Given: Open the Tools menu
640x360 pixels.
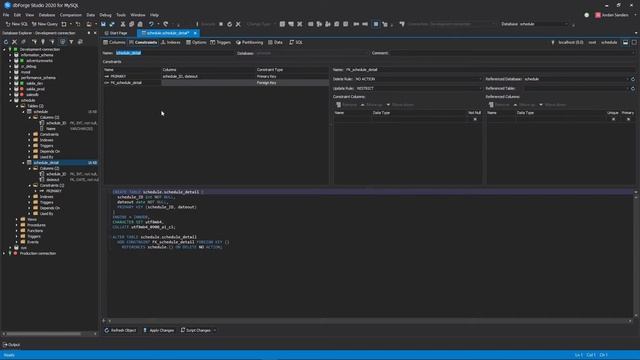Looking at the screenshot, I should point(121,15).
